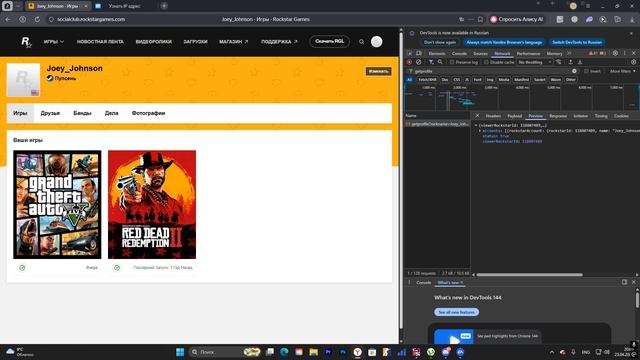This screenshot has width=640, height=360.
Task: Tick the Invert filter checkbox
Action: click(x=586, y=71)
